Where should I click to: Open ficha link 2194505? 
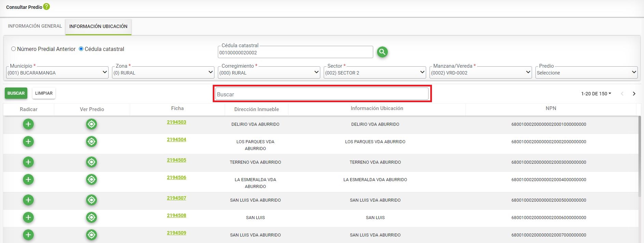click(x=177, y=160)
